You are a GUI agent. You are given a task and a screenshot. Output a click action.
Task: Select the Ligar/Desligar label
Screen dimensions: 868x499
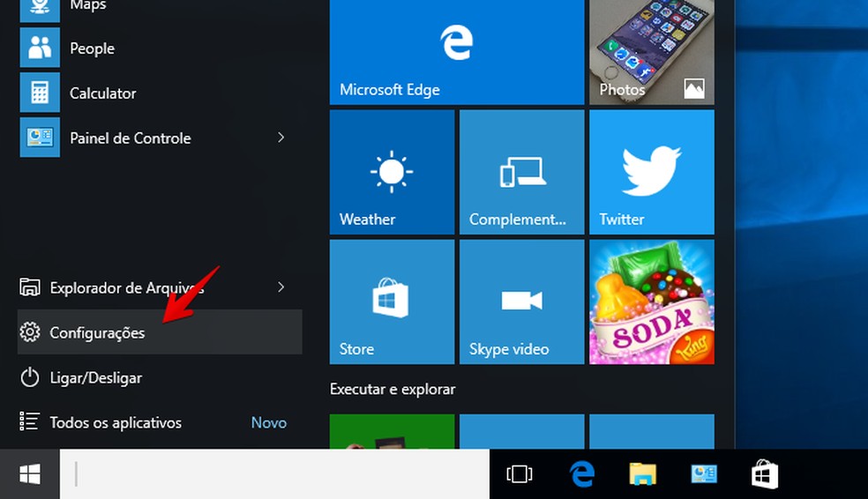pos(96,378)
